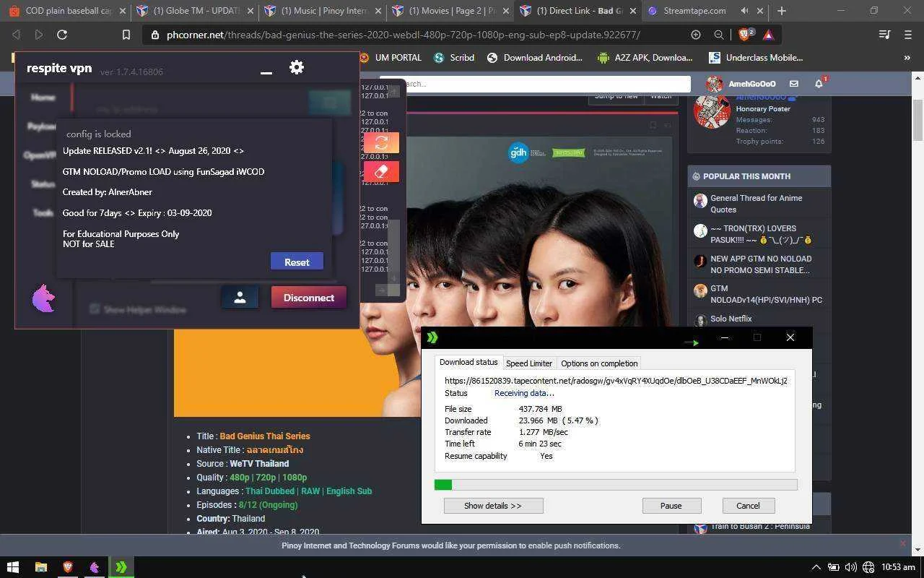Open Download Android bookmark
The image size is (924, 578).
535,58
